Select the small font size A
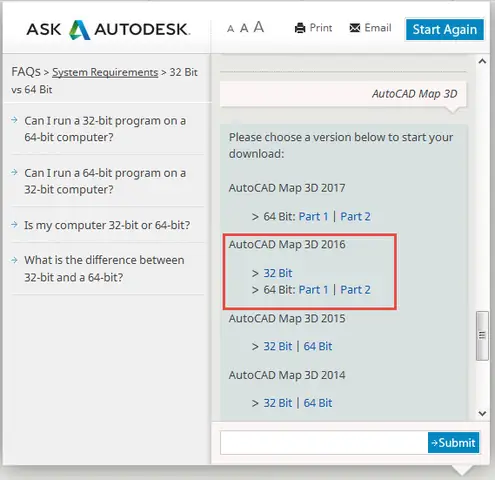Viewport: 495px width, 480px height. [230, 29]
